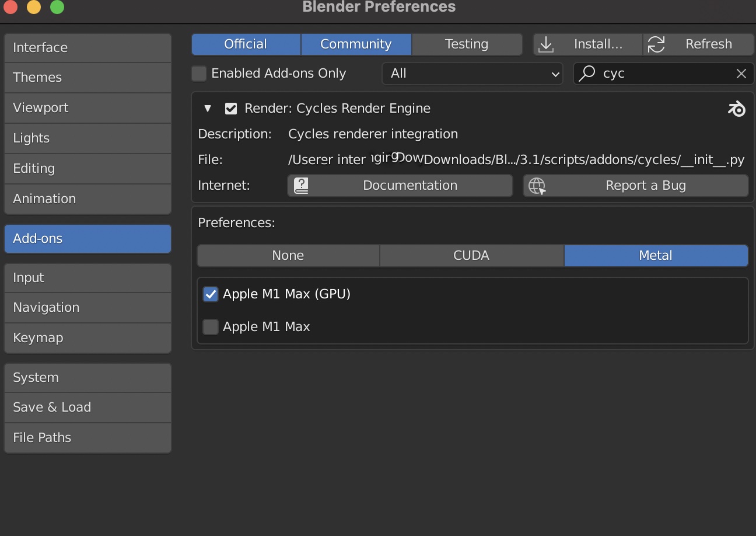Image resolution: width=756 pixels, height=536 pixels.
Task: Enable the unchecked Apple M1 Max device
Action: tap(211, 326)
